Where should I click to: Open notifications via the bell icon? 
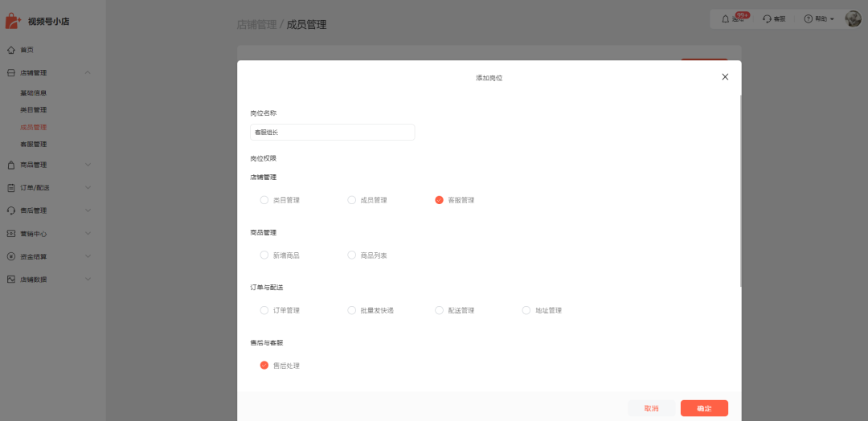725,19
